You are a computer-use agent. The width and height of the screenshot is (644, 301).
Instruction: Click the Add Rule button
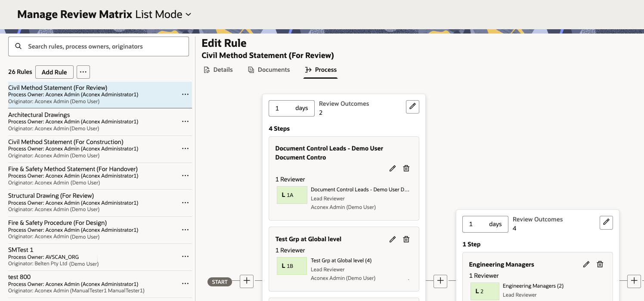(54, 72)
